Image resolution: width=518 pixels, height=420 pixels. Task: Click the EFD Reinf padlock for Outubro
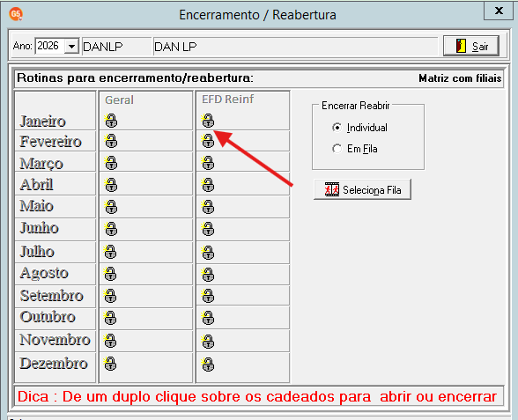tap(208, 318)
